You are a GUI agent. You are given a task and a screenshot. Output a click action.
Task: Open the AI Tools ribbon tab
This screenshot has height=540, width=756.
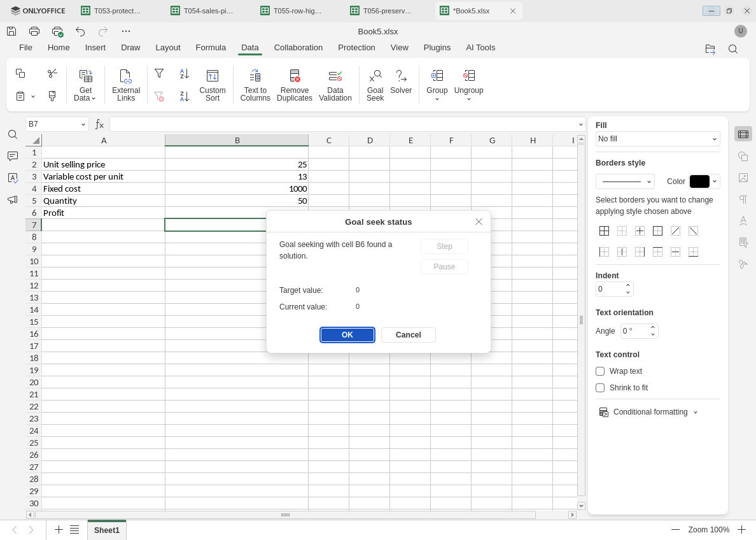pyautogui.click(x=480, y=47)
